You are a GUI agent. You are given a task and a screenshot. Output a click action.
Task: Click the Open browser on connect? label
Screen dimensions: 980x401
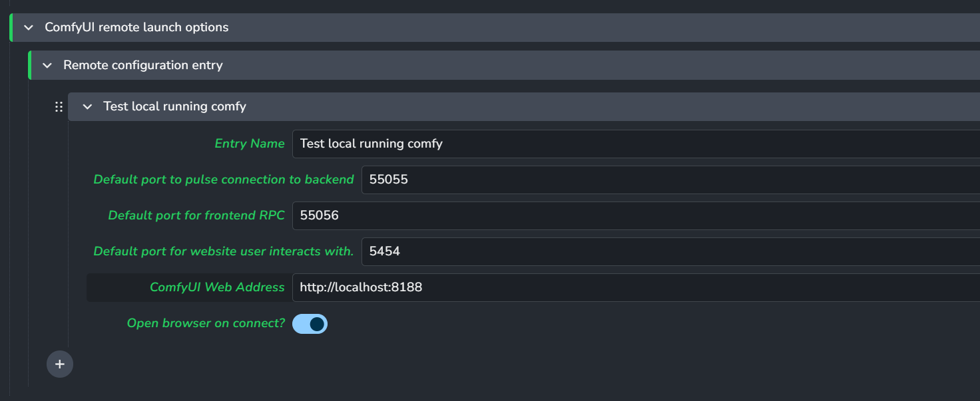206,323
